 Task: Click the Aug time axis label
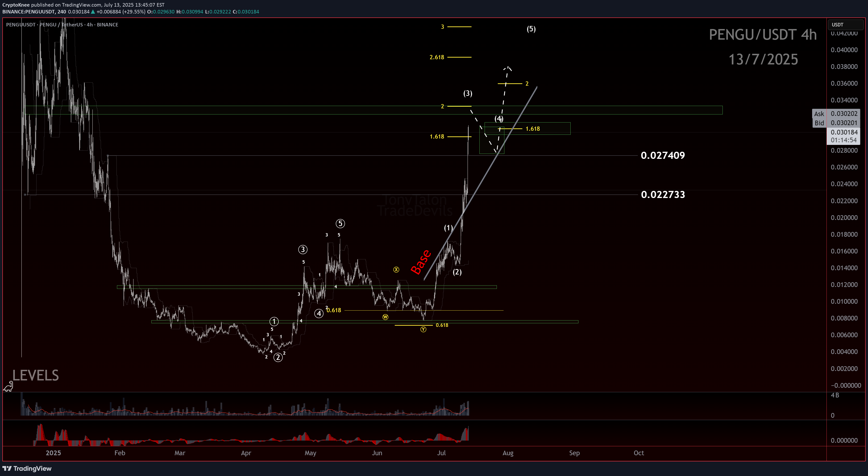[x=508, y=453]
